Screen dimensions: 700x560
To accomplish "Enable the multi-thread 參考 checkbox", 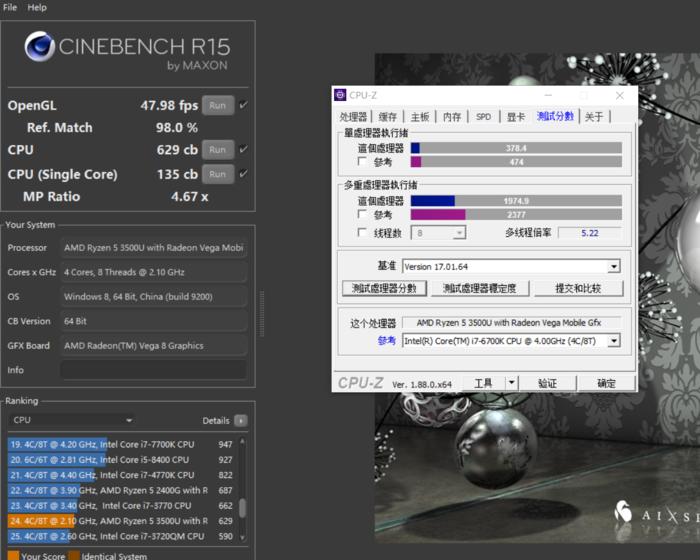I will pos(362,214).
